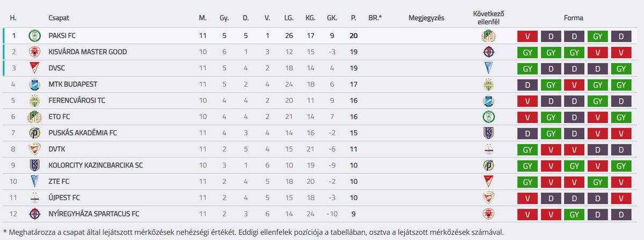This screenshot has height=240, width=644.
Task: Sort table by P. points column
Action: pyautogui.click(x=353, y=18)
